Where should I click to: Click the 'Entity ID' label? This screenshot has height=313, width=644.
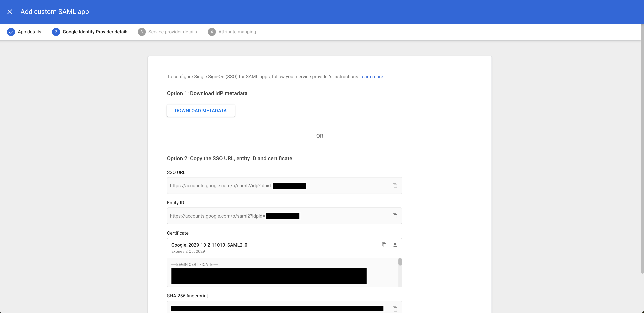pos(176,203)
